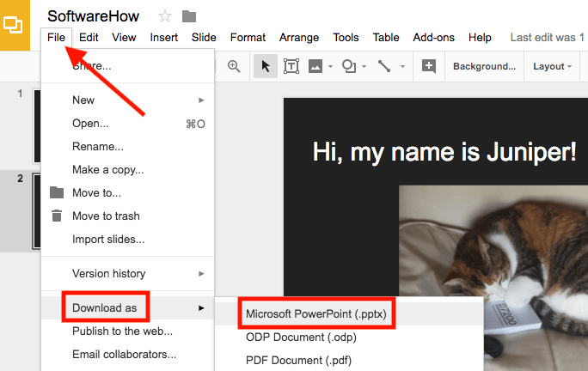Open the Table menu
This screenshot has width=588, height=371.
coord(386,38)
